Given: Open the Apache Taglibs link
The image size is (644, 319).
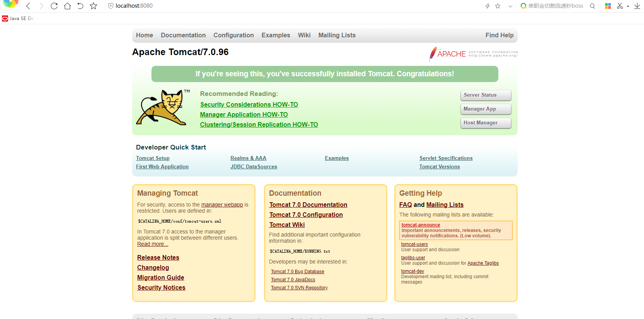Looking at the screenshot, I should (483, 263).
